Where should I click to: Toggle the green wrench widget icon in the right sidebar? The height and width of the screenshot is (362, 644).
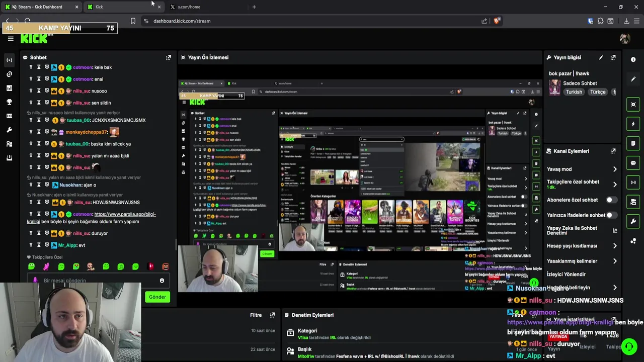click(x=633, y=221)
